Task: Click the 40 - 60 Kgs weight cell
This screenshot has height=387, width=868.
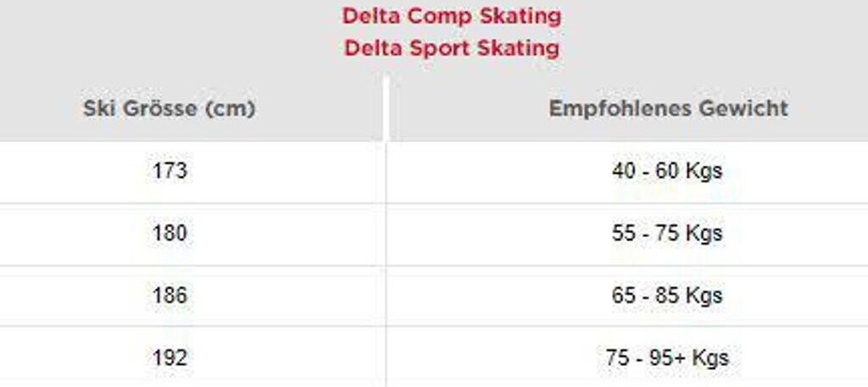Action: pos(667,171)
